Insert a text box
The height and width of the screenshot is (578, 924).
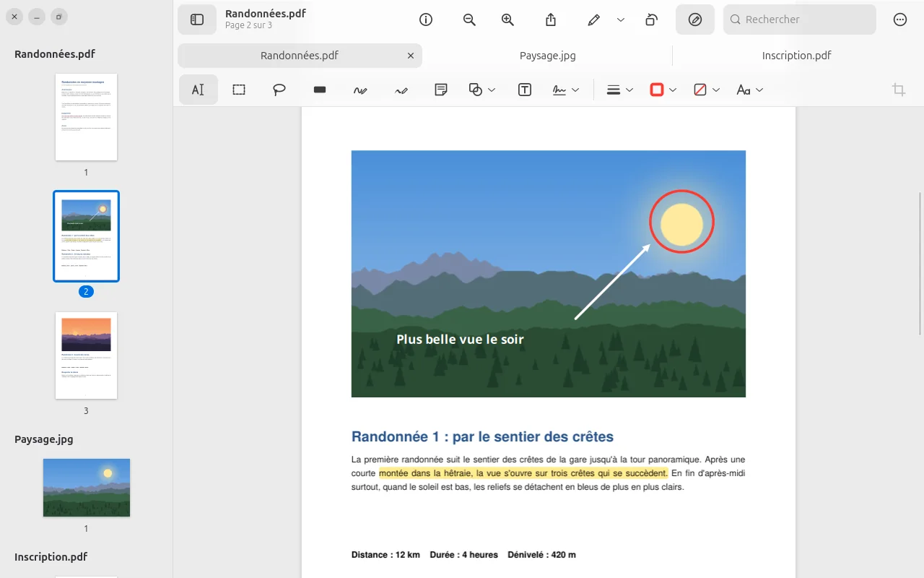(525, 90)
